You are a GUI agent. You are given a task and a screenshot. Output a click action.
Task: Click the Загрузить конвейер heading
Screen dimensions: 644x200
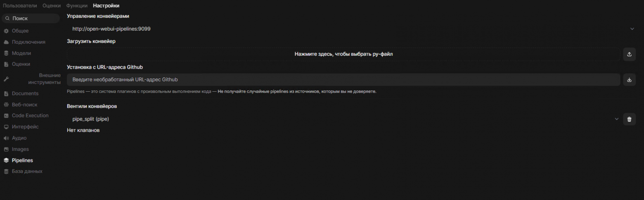(x=91, y=41)
